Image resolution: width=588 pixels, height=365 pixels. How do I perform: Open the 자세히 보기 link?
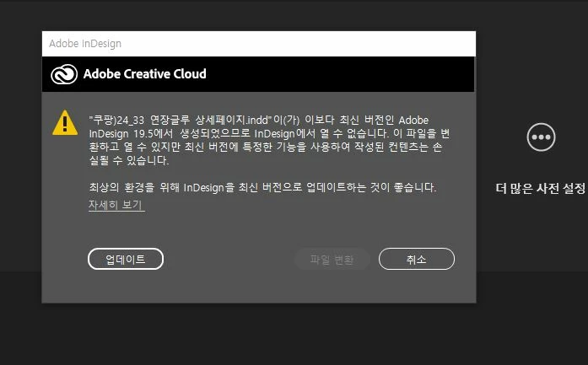point(116,205)
